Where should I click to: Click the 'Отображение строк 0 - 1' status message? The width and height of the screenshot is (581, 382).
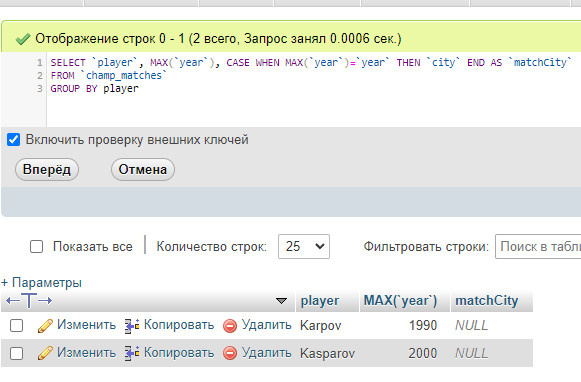pos(218,39)
